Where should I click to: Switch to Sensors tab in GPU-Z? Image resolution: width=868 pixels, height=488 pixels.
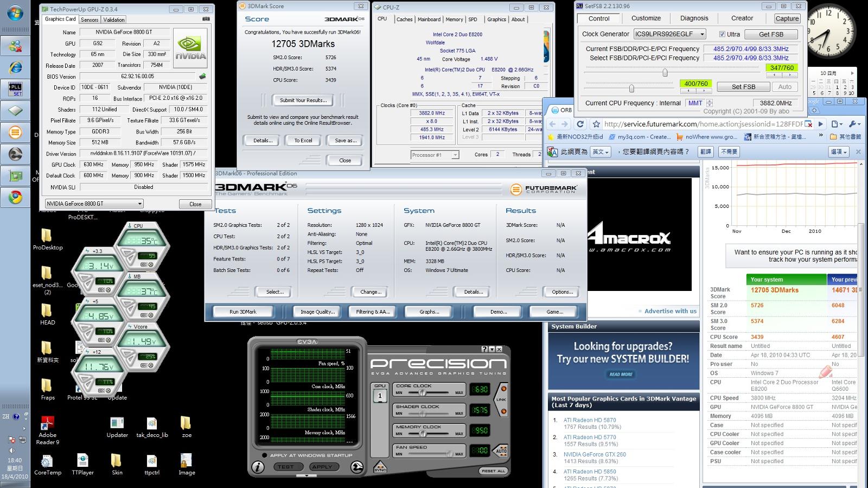point(90,20)
